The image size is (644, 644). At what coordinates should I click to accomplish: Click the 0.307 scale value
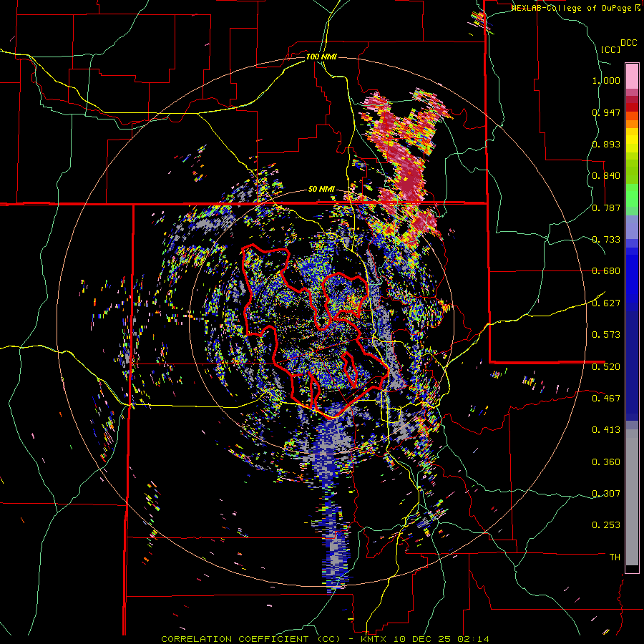(x=606, y=493)
